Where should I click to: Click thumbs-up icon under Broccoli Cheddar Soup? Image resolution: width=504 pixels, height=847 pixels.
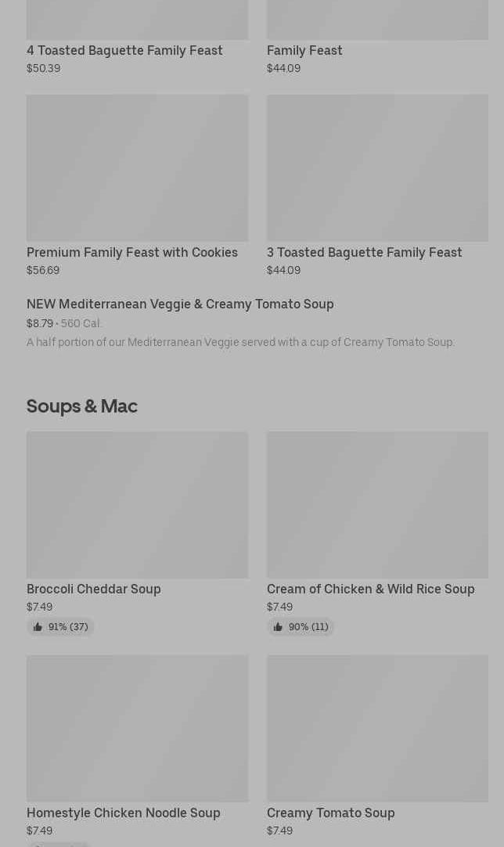[38, 627]
